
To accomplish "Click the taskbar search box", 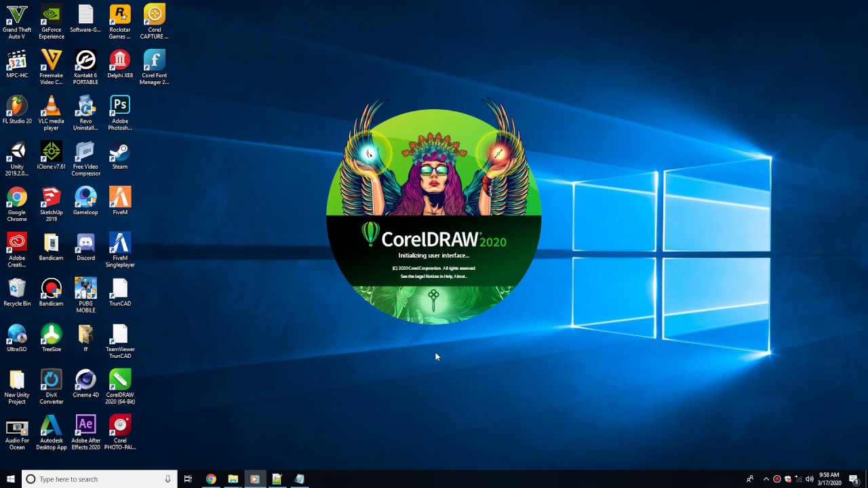I will (100, 479).
